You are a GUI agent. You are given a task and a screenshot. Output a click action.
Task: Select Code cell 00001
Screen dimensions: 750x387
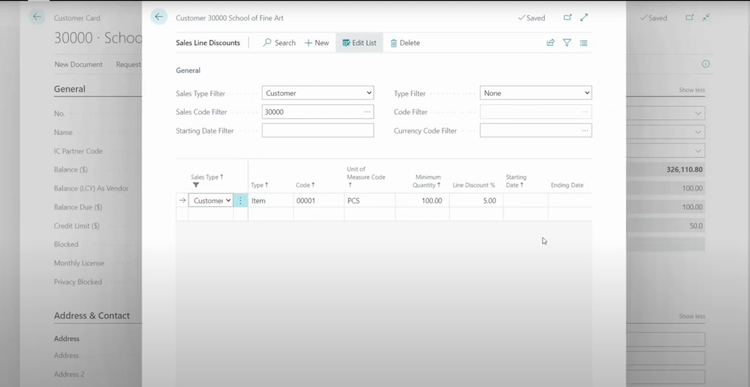tap(319, 200)
